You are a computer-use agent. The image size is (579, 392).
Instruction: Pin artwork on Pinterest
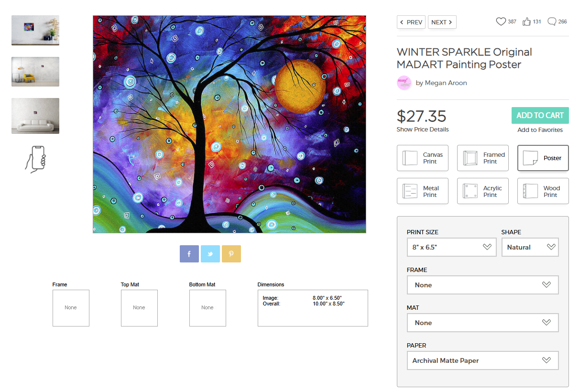[231, 254]
